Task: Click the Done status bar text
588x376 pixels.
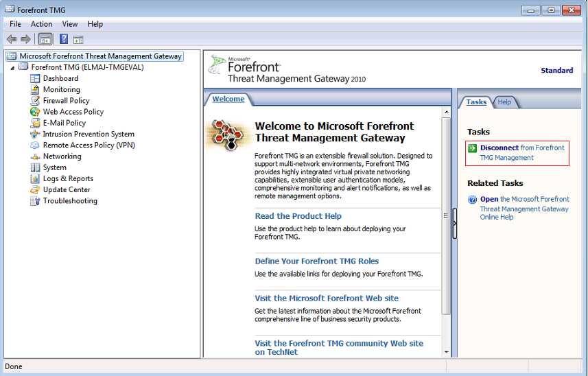Action: (x=14, y=366)
